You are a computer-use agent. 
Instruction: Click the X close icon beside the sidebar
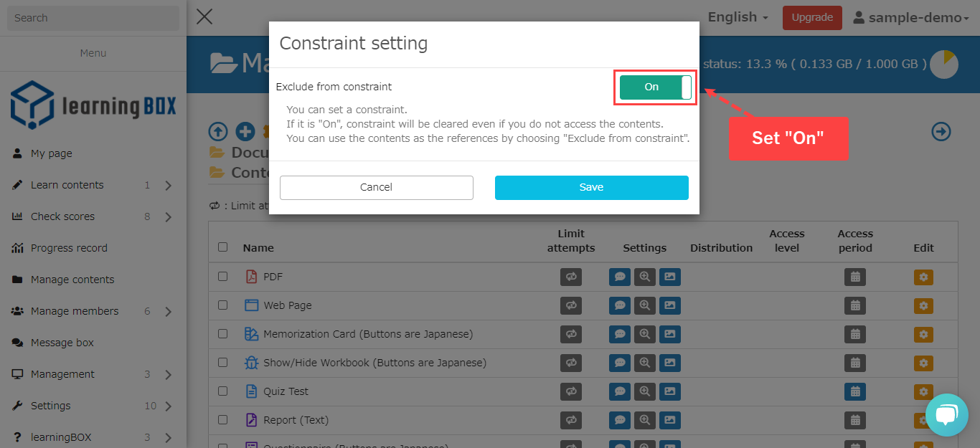click(204, 16)
